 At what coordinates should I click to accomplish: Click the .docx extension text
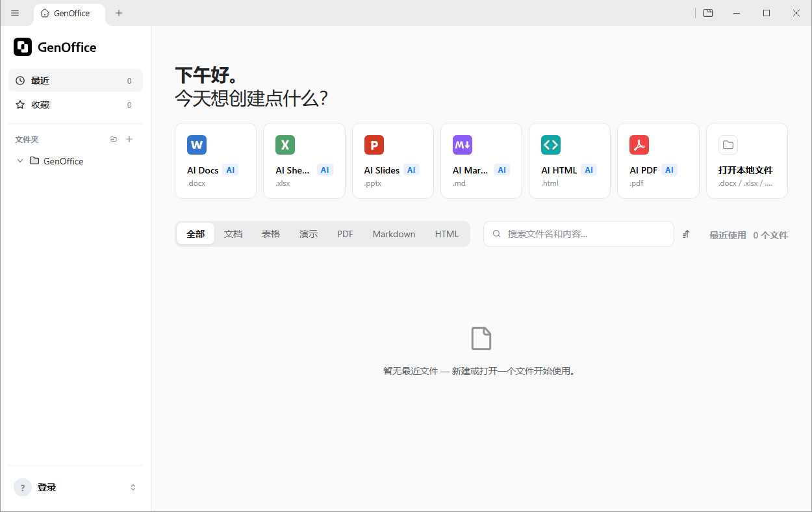196,183
